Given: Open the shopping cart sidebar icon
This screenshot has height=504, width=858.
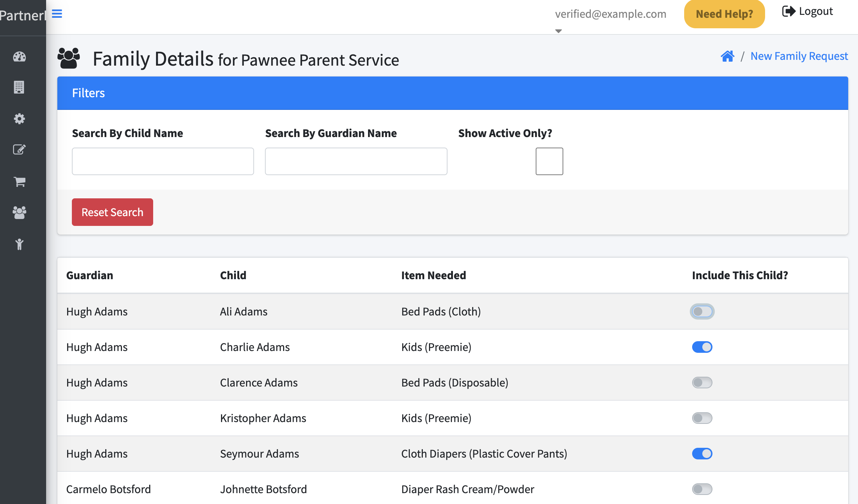Looking at the screenshot, I should click(19, 181).
